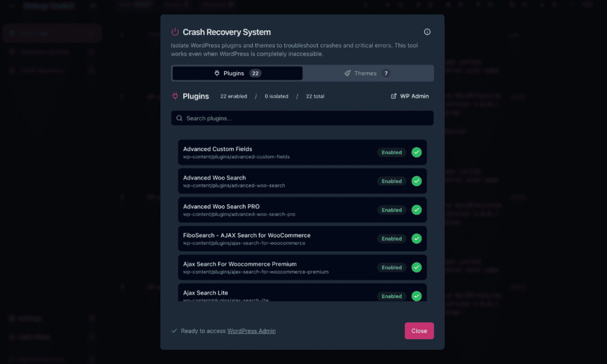Select Advanced Custom Fields plugin name
This screenshot has width=607, height=364.
pyautogui.click(x=218, y=149)
